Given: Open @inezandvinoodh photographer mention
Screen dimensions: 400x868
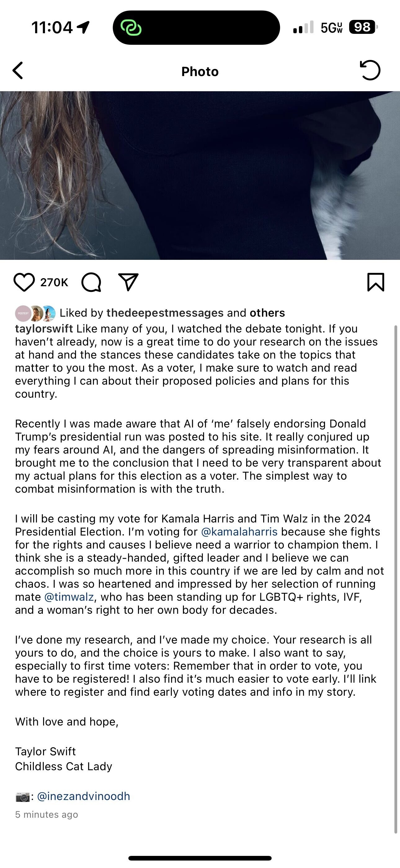Looking at the screenshot, I should click(83, 797).
